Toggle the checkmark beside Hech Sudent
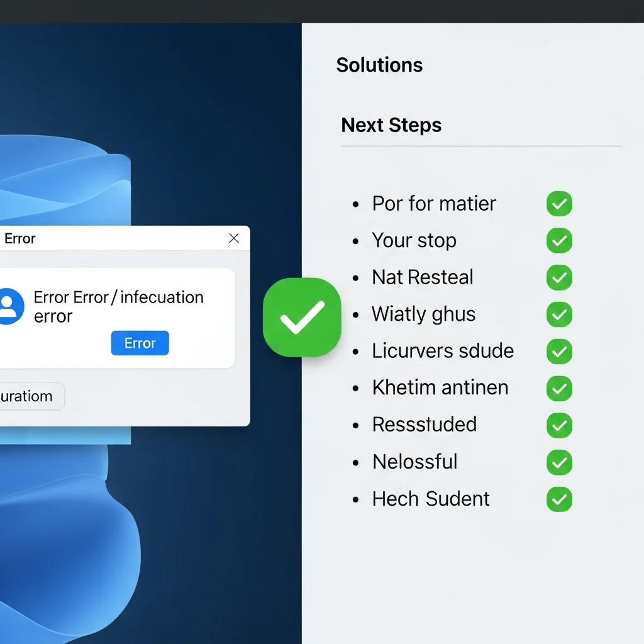This screenshot has height=644, width=644. (558, 499)
